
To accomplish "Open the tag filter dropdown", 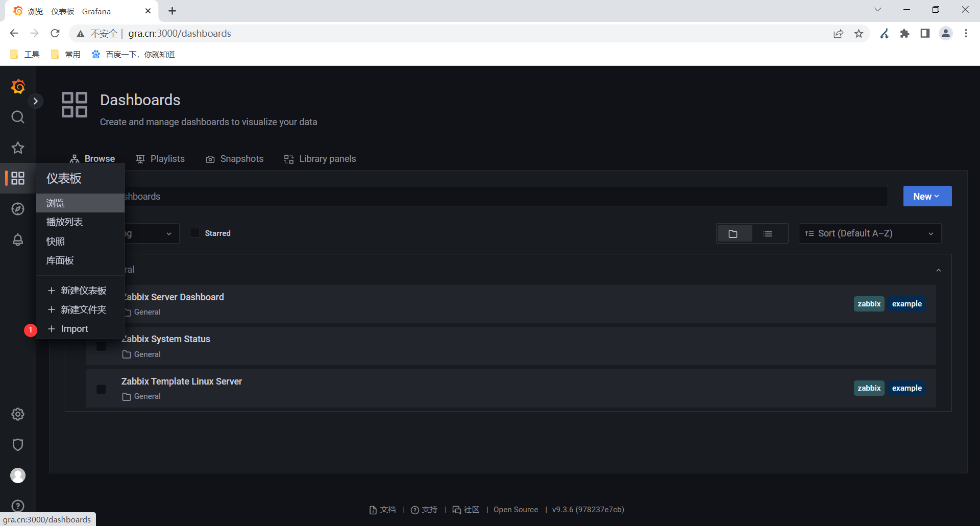I will coord(152,233).
